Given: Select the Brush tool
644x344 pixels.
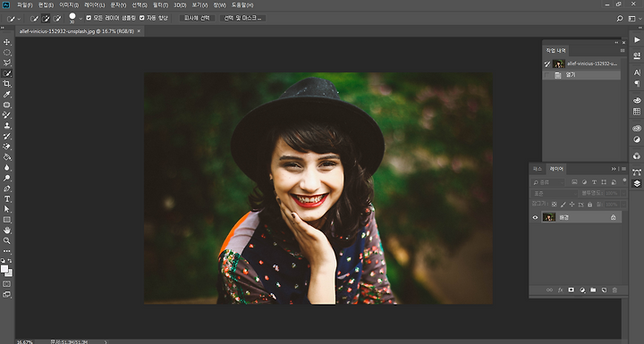Looking at the screenshot, I should (x=7, y=115).
